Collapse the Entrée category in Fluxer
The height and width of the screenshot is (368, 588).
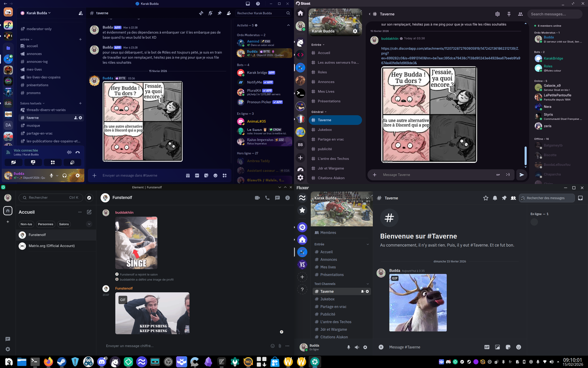point(367,244)
